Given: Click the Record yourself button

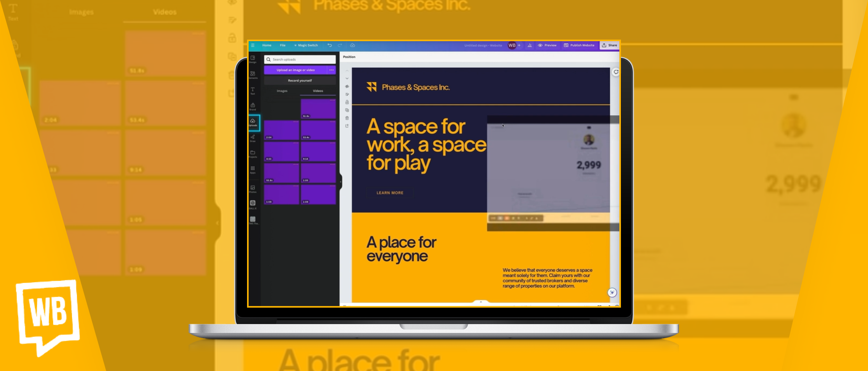Looking at the screenshot, I should point(300,81).
